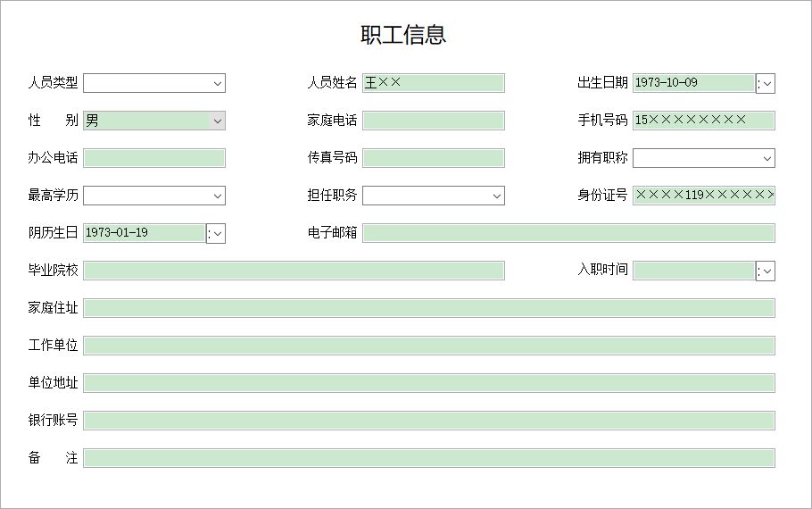Click the 银行账号 label
The height and width of the screenshot is (509, 812).
(53, 421)
